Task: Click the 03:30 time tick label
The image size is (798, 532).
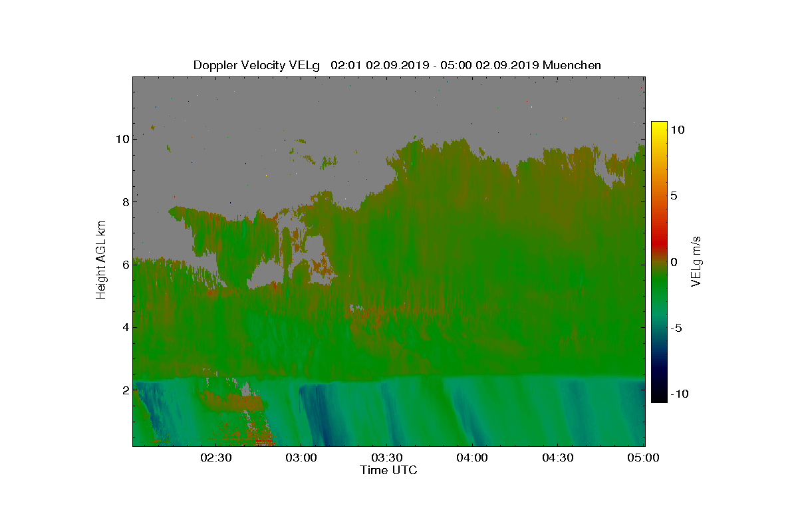Action: [387, 458]
